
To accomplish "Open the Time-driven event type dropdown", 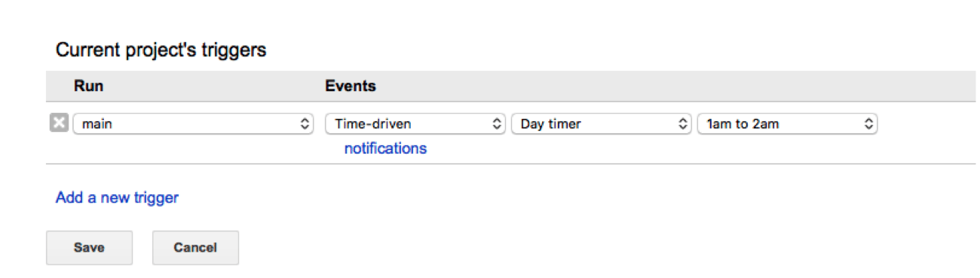I will (415, 124).
